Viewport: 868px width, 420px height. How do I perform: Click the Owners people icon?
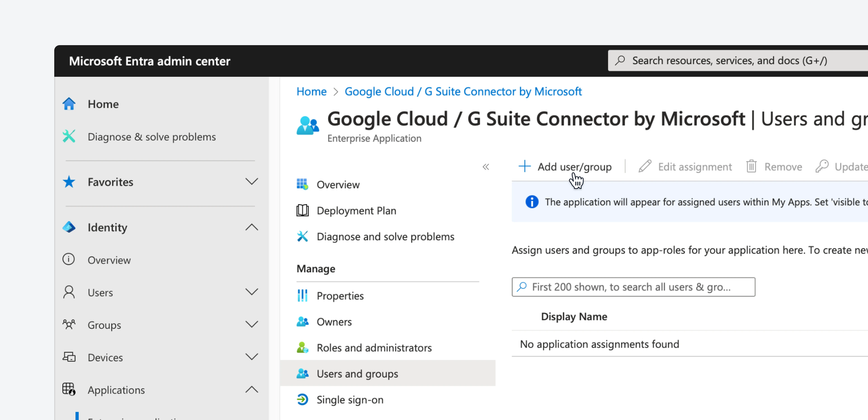tap(302, 322)
